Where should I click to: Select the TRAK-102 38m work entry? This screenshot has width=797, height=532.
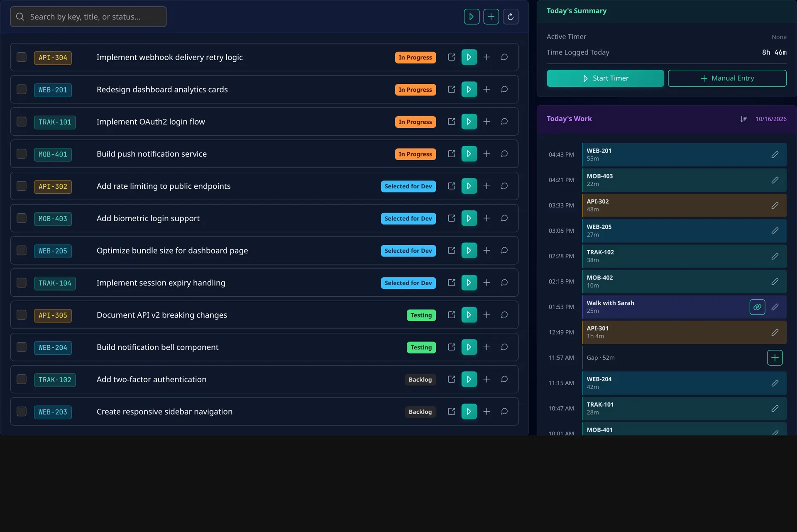click(x=684, y=256)
